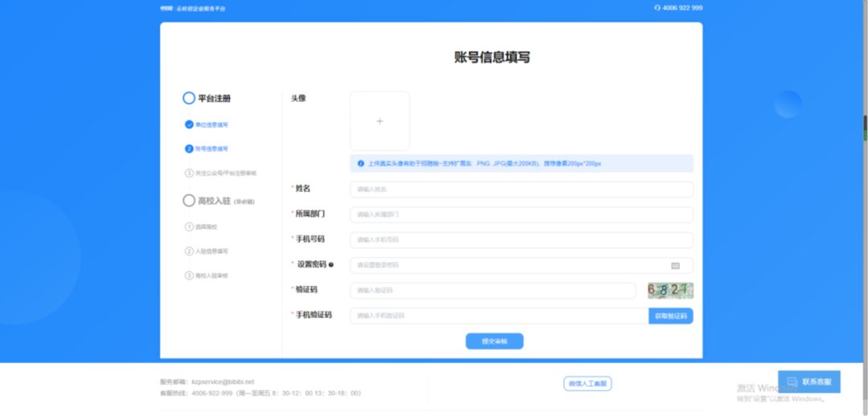Click the 客服热线 4006-922-999 footer text

(260, 394)
